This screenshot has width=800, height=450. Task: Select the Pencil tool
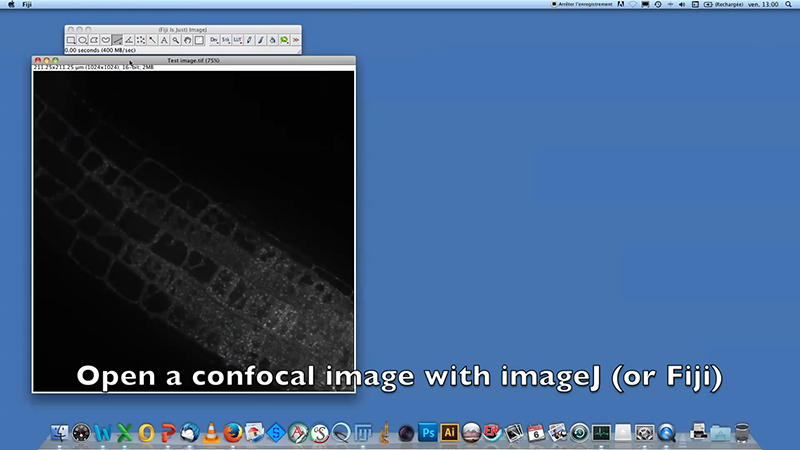tap(249, 40)
